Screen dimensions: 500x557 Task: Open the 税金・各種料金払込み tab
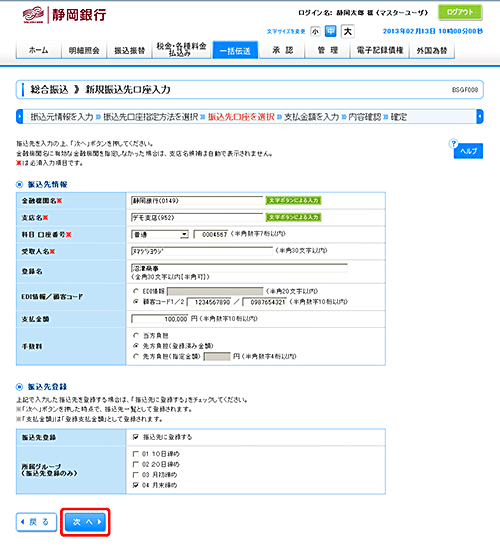(x=181, y=50)
